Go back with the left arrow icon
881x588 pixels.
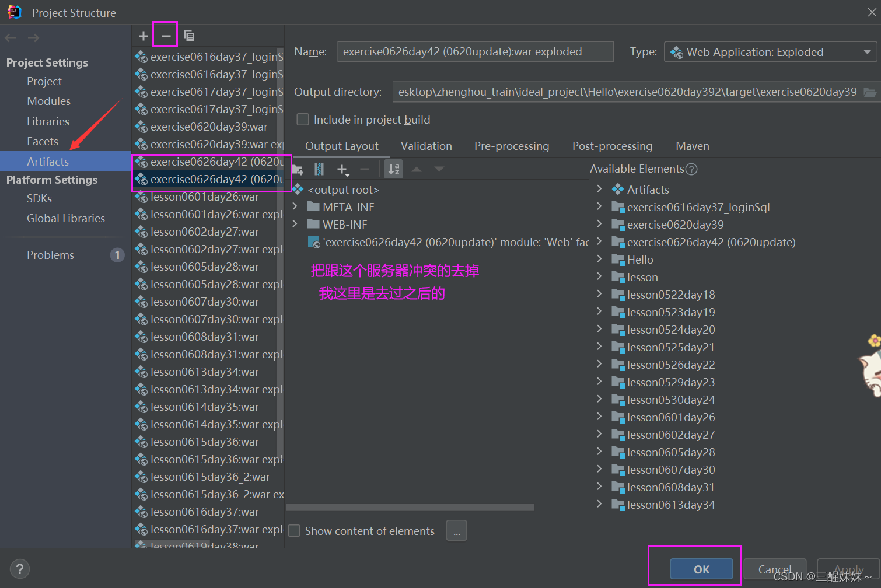11,38
